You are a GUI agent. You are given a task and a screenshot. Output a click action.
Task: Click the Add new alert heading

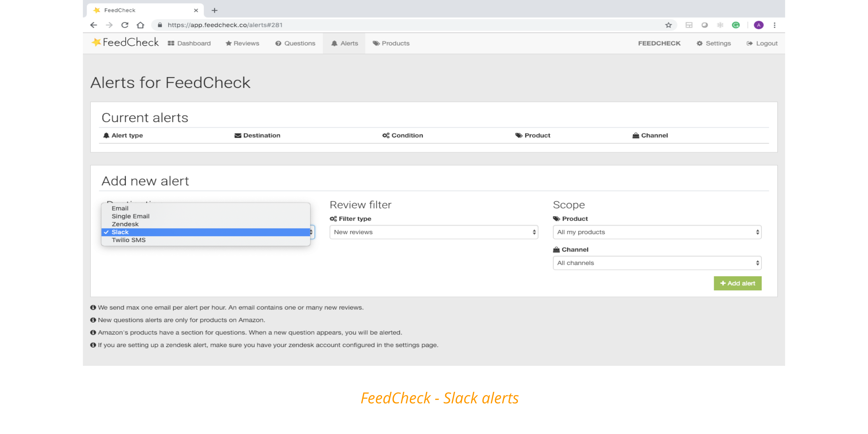(x=145, y=181)
